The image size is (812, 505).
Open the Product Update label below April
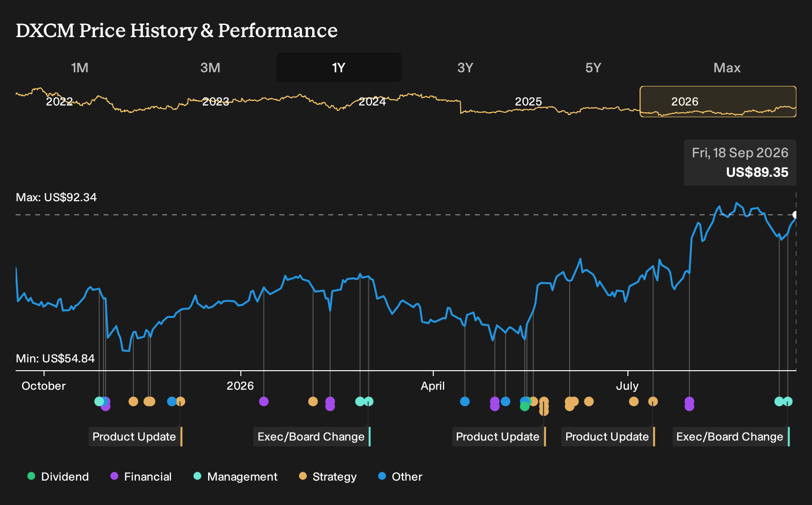point(499,437)
